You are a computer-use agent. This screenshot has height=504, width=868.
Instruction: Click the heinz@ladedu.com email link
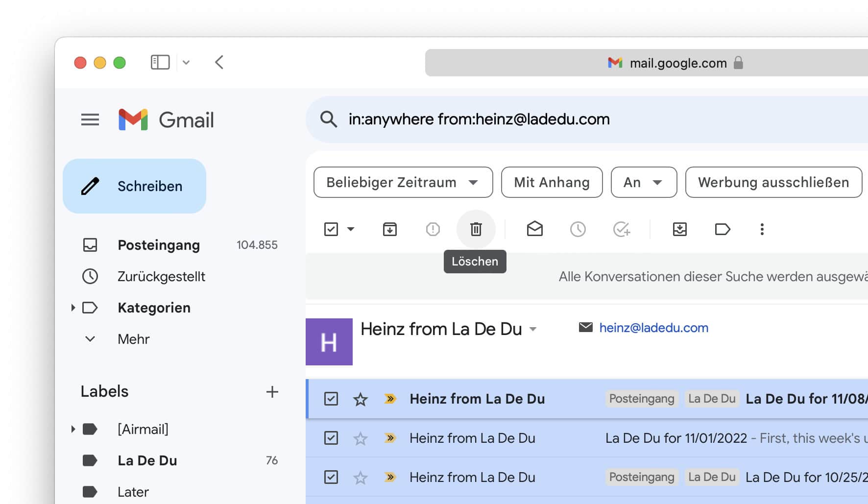pos(654,328)
